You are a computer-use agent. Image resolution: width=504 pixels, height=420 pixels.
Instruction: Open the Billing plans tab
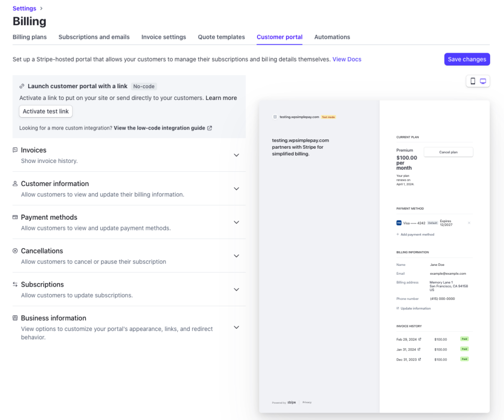coord(30,37)
